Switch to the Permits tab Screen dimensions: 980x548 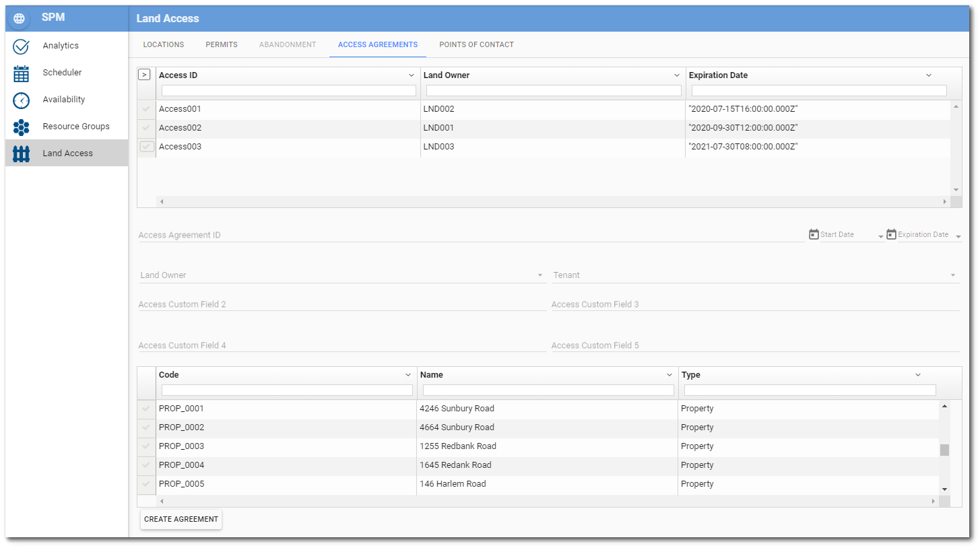tap(222, 44)
